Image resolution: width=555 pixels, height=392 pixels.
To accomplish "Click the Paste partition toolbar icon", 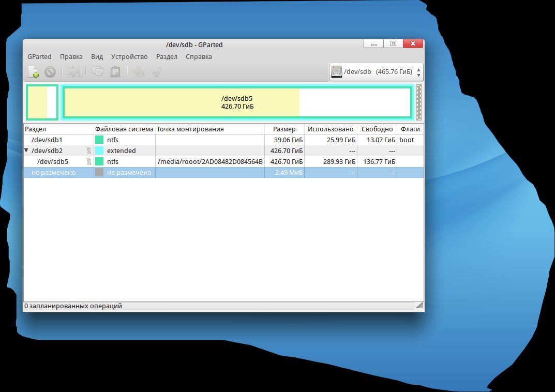I will [x=115, y=72].
